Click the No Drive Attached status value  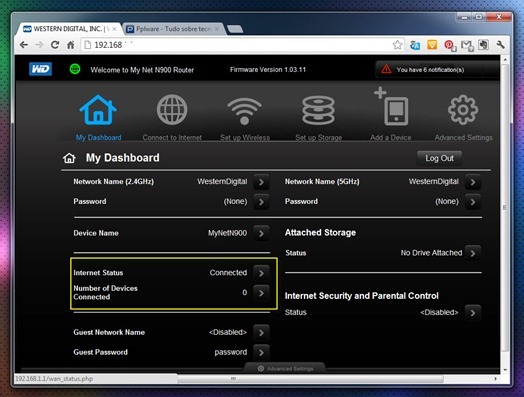tap(431, 253)
